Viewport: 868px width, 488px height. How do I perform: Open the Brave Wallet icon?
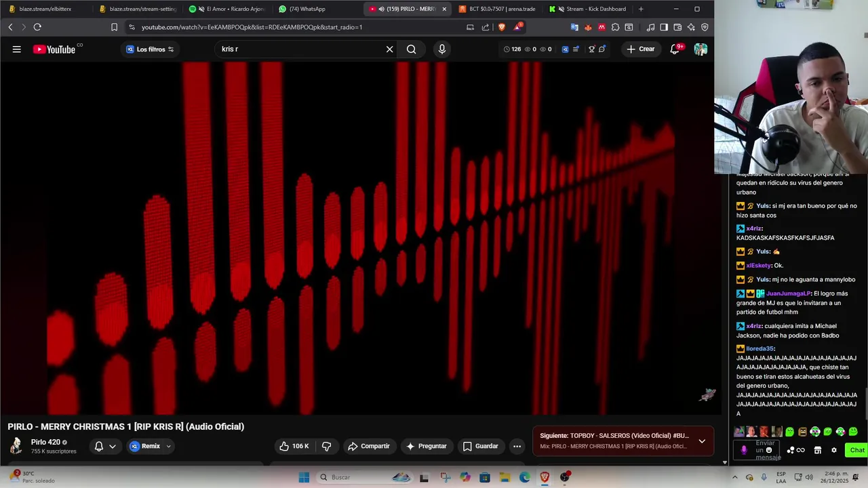[x=677, y=27]
